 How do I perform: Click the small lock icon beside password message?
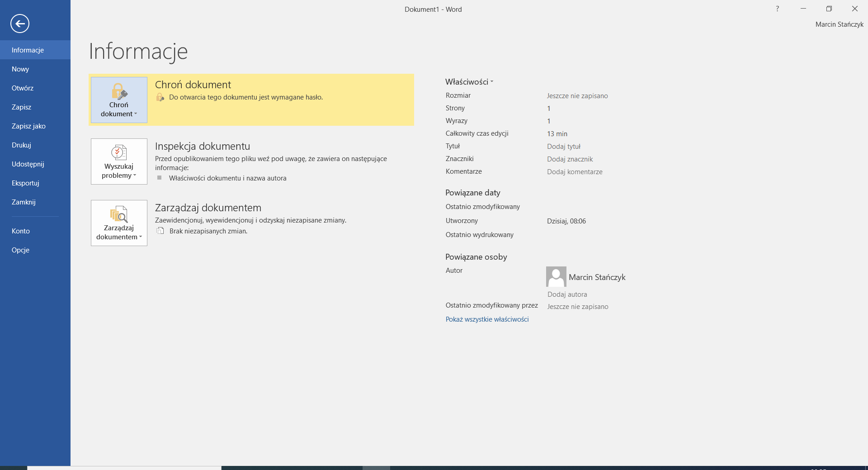pyautogui.click(x=160, y=97)
